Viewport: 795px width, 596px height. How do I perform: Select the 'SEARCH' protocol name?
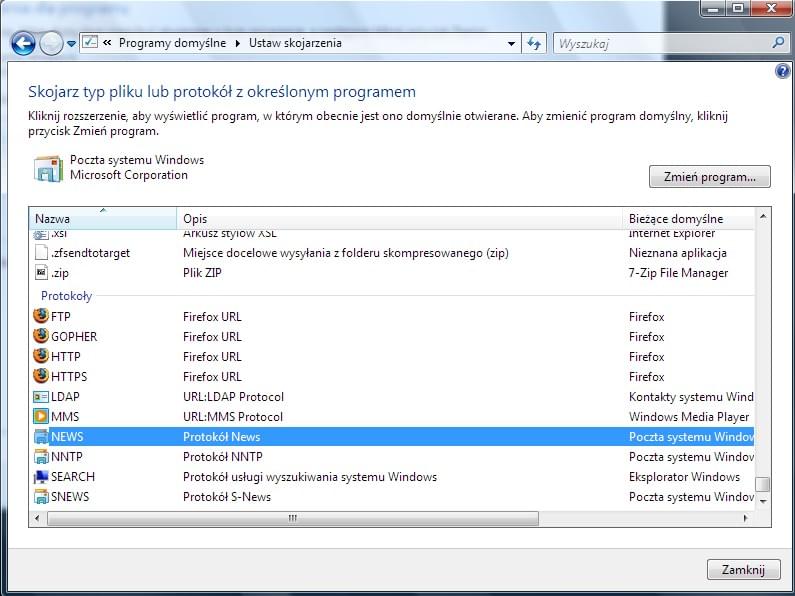pyautogui.click(x=73, y=477)
